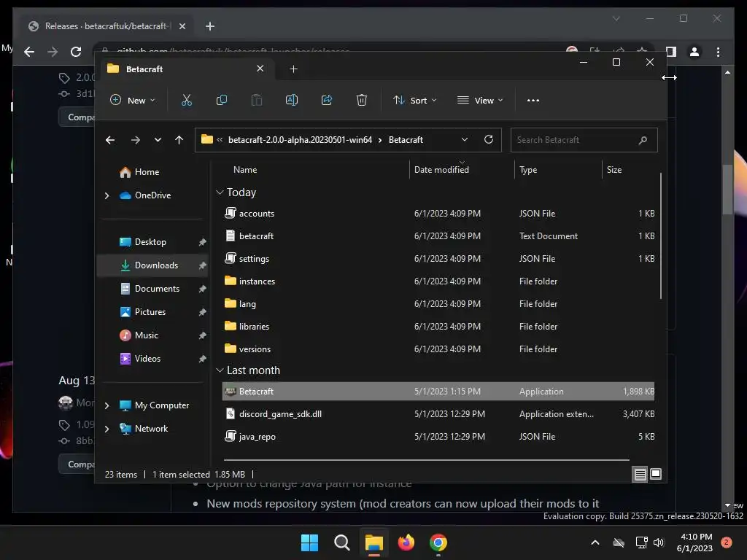Open Chrome profile icon

694,52
